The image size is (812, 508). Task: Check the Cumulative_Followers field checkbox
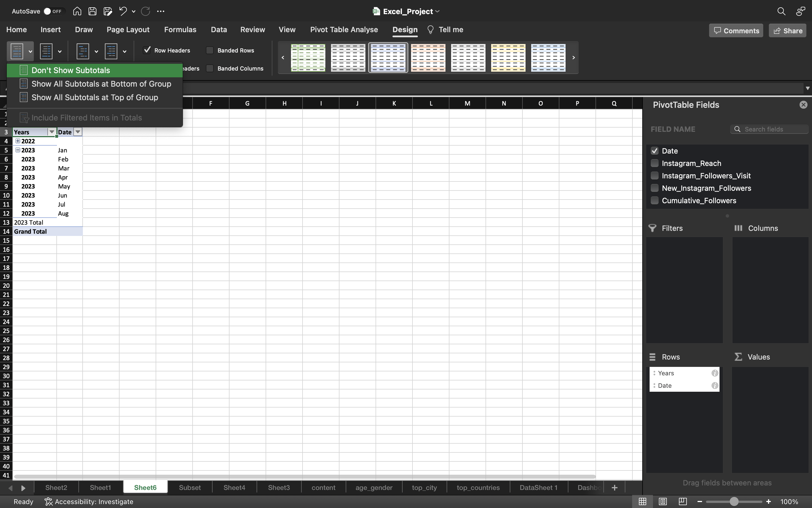(x=654, y=200)
